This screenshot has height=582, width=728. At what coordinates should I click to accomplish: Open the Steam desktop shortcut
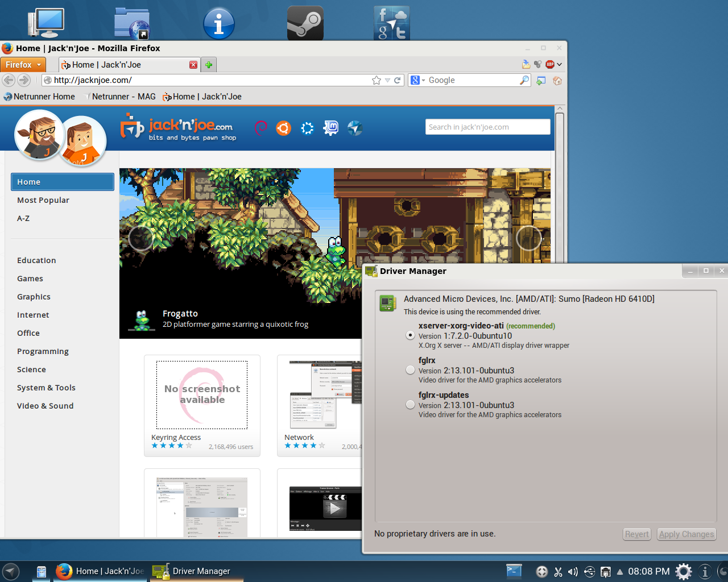(305, 23)
